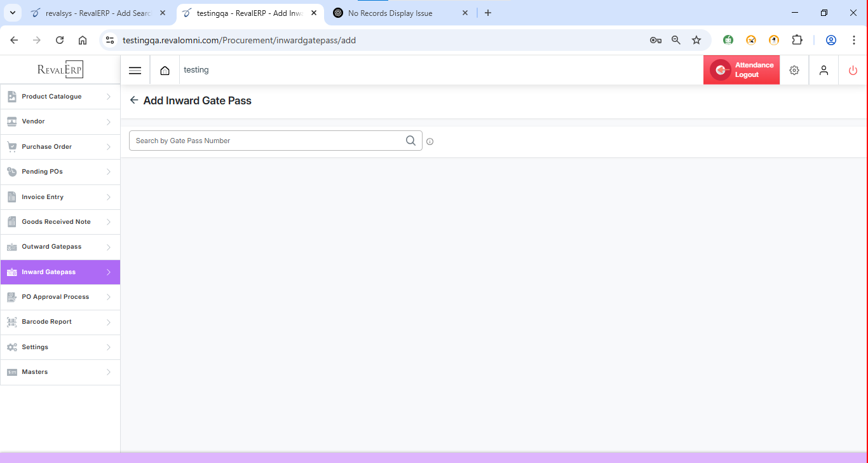Click the red power logout icon
The image size is (868, 463).
853,71
